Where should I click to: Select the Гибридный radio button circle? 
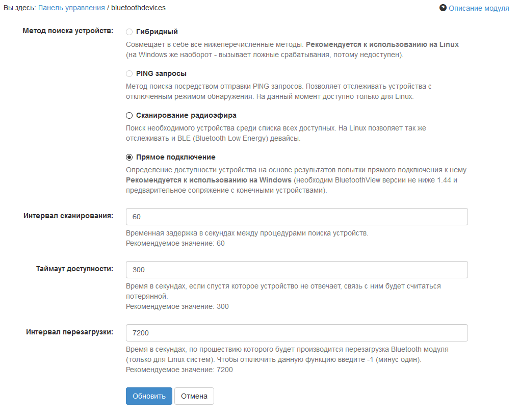tap(129, 32)
